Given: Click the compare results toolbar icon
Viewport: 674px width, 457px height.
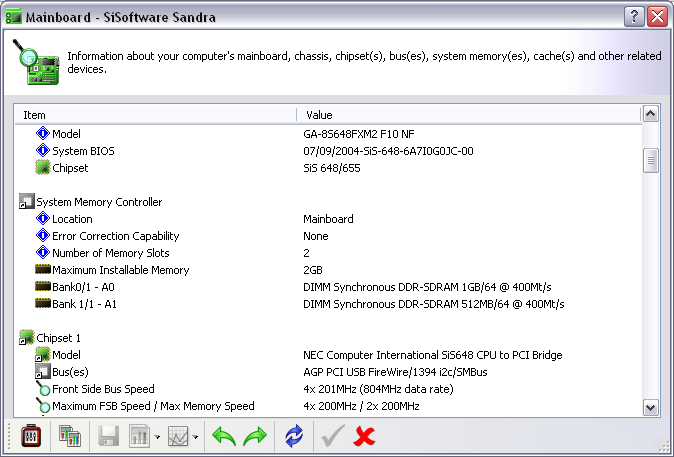Looking at the screenshot, I should (70, 436).
